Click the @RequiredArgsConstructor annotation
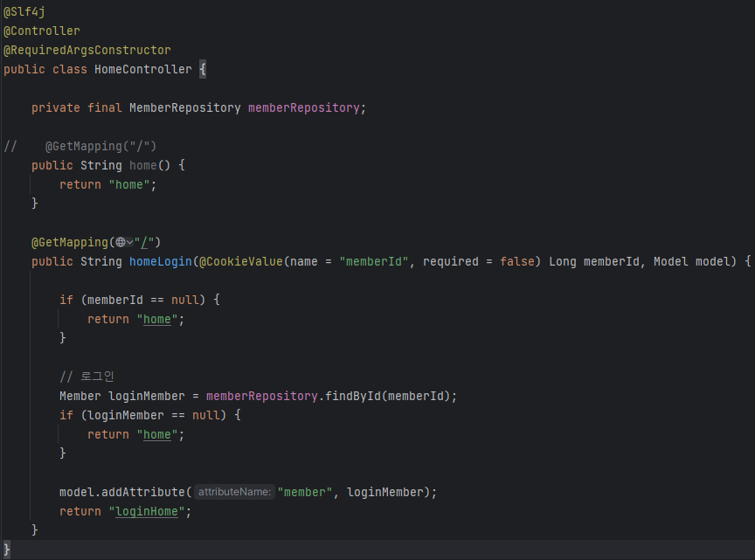Screen dimensions: 755x560 87,50
